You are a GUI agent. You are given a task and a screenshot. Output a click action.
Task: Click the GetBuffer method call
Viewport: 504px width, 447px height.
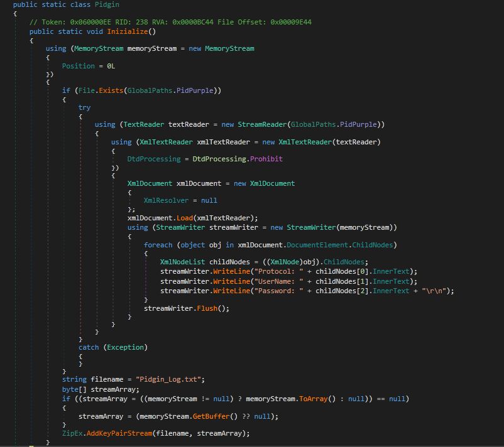pos(211,416)
